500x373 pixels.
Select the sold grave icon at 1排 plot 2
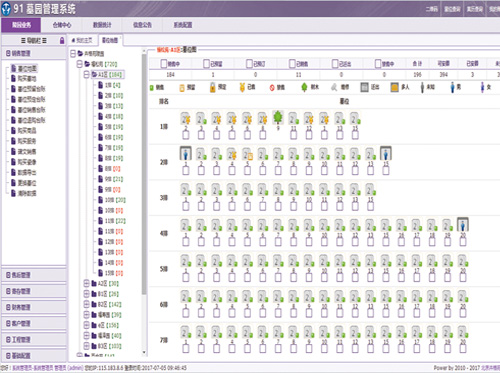pyautogui.click(x=186, y=119)
